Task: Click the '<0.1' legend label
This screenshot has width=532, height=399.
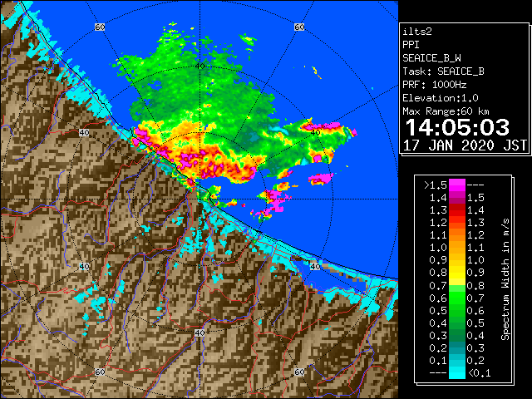Action: click(x=480, y=373)
